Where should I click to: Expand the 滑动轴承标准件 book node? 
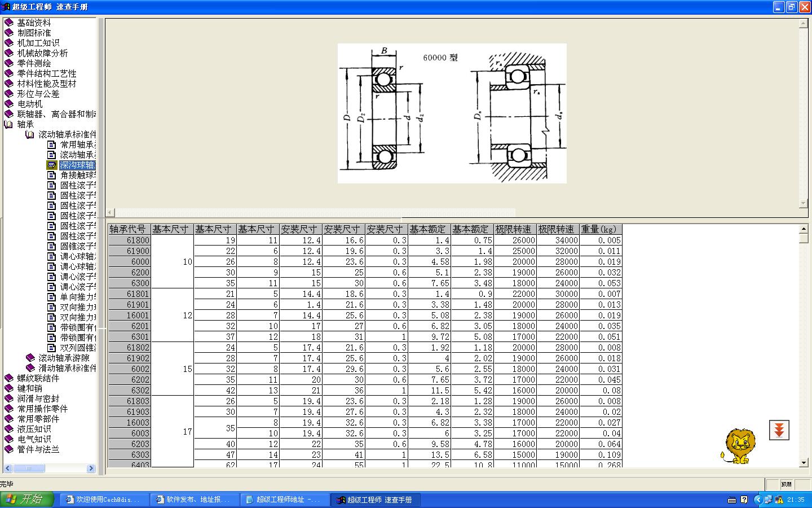point(30,368)
